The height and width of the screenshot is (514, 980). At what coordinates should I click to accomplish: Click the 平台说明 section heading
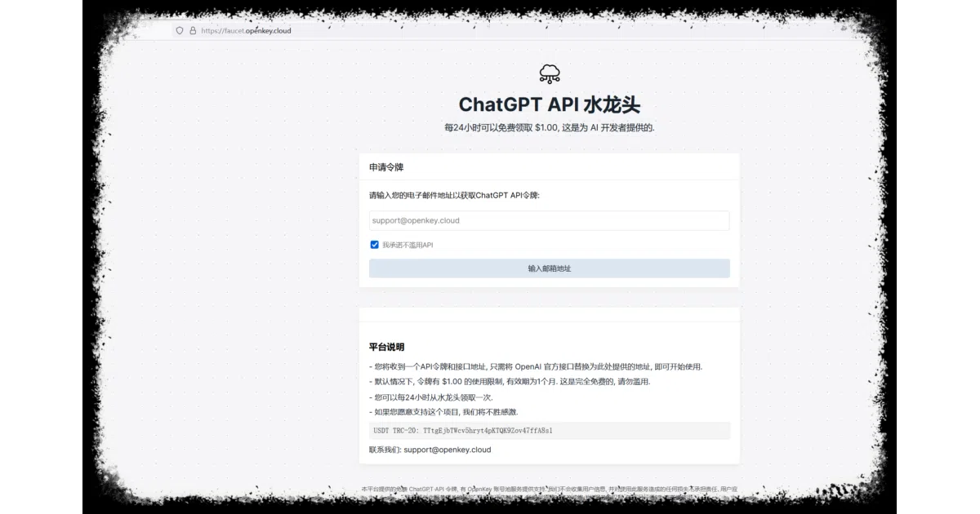[386, 347]
